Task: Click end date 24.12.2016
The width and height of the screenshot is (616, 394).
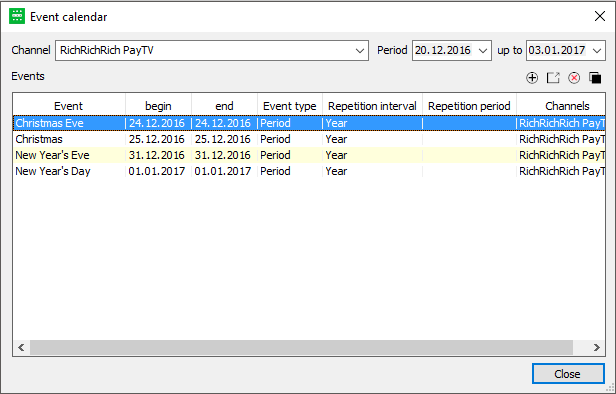Action: click(x=223, y=123)
